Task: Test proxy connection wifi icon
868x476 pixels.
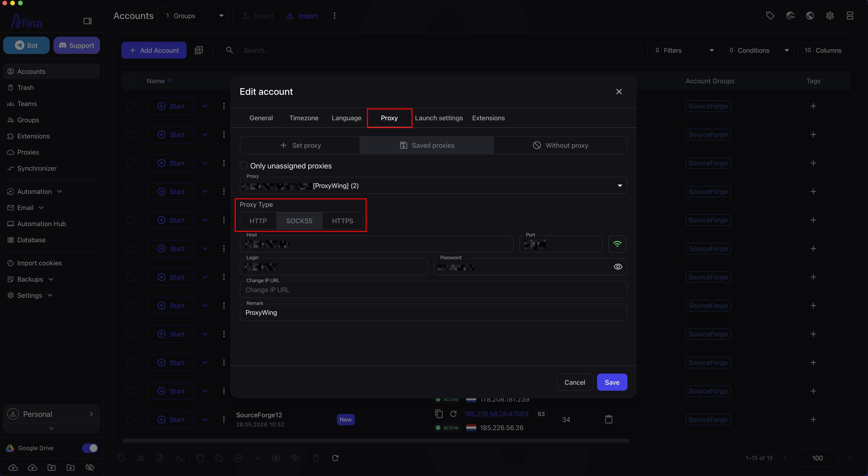Action: 617,244
